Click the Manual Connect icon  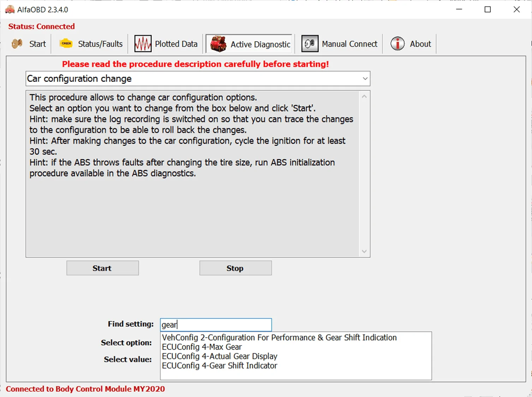pos(310,44)
